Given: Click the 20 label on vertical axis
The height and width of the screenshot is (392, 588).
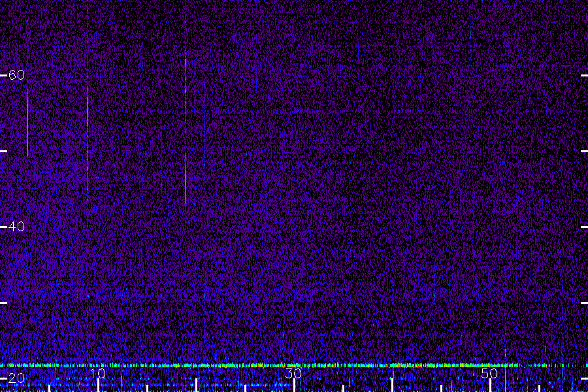Looking at the screenshot, I should (x=16, y=378).
